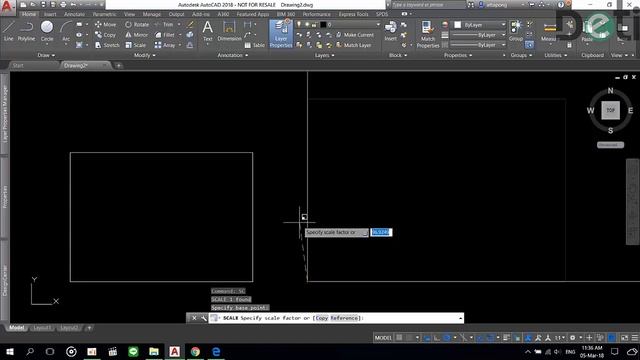Click the Group icon

(x=516, y=31)
